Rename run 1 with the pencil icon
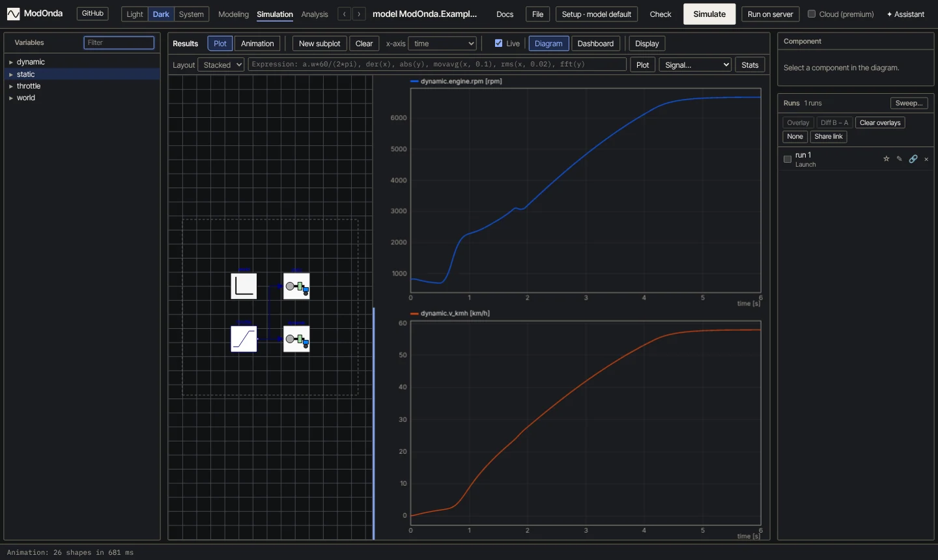The image size is (938, 560). 900,159
